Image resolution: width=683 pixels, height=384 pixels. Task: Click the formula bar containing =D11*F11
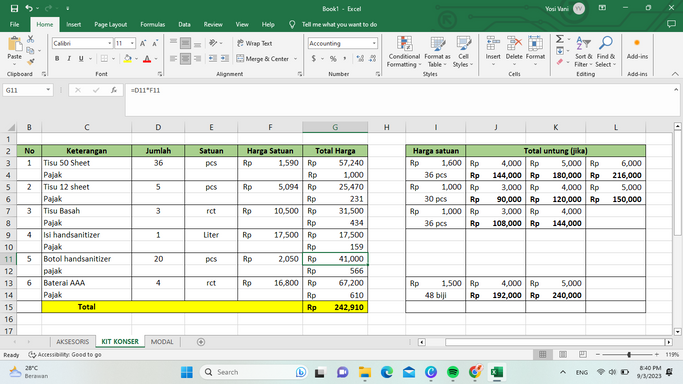pyautogui.click(x=401, y=100)
